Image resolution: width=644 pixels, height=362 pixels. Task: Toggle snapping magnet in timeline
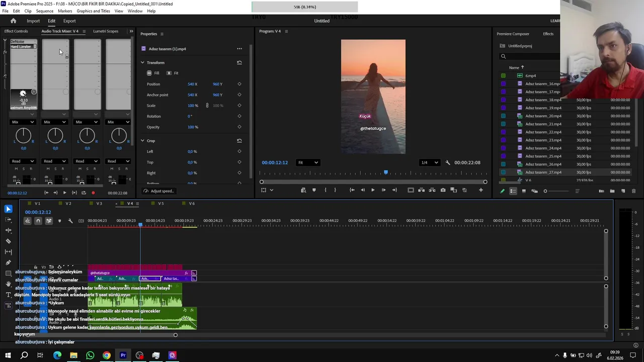[x=38, y=221]
